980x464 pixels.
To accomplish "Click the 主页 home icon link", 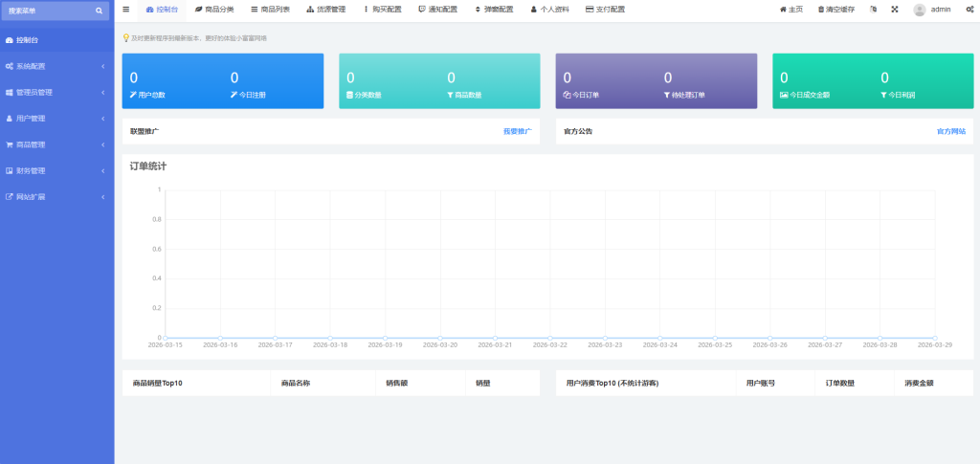I will tap(791, 10).
